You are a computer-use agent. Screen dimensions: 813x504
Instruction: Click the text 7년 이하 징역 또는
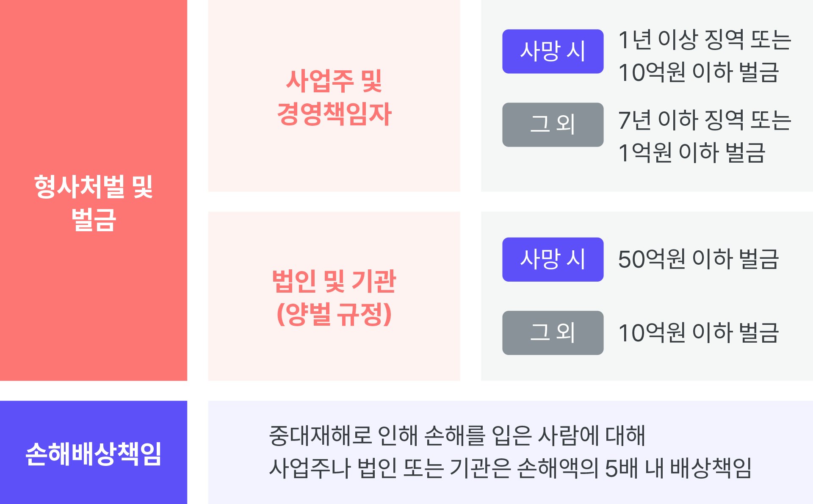[x=705, y=120]
